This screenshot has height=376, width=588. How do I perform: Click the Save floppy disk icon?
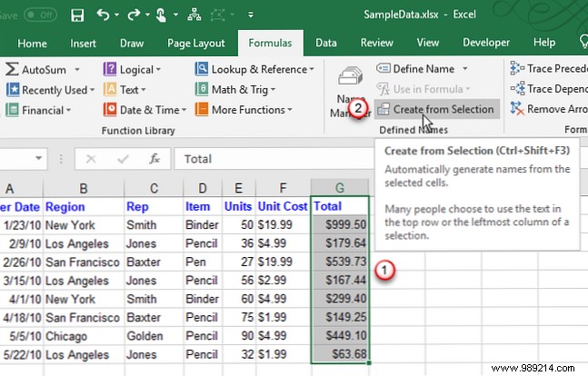pyautogui.click(x=77, y=15)
